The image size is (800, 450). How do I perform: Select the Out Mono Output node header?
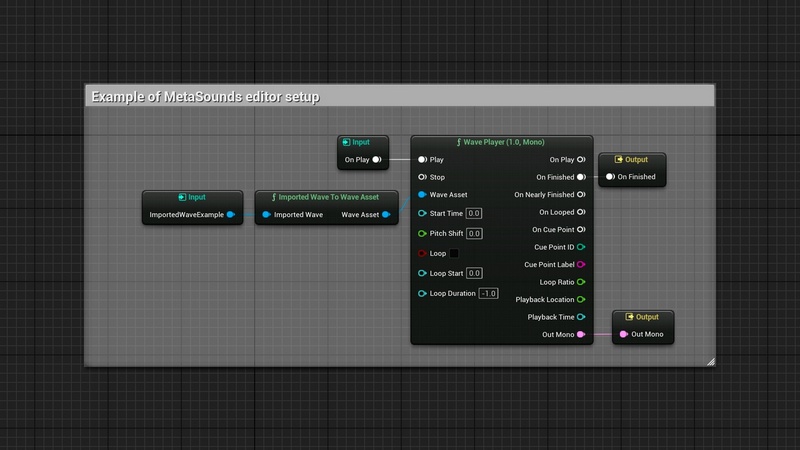click(x=642, y=316)
